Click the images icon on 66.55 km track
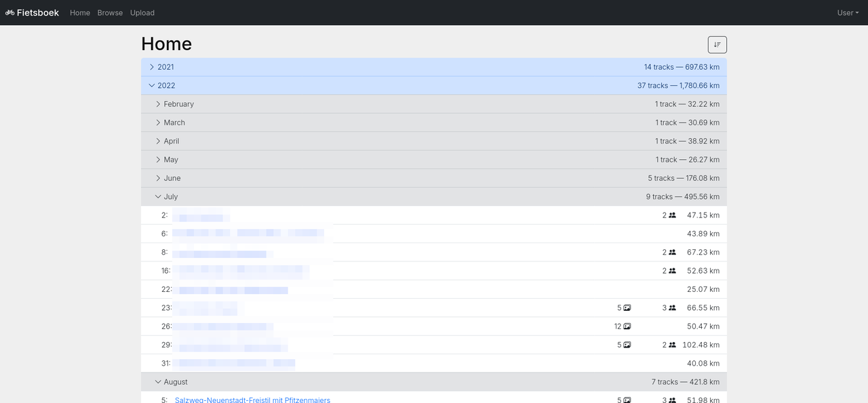Image resolution: width=868 pixels, height=403 pixels. (627, 308)
